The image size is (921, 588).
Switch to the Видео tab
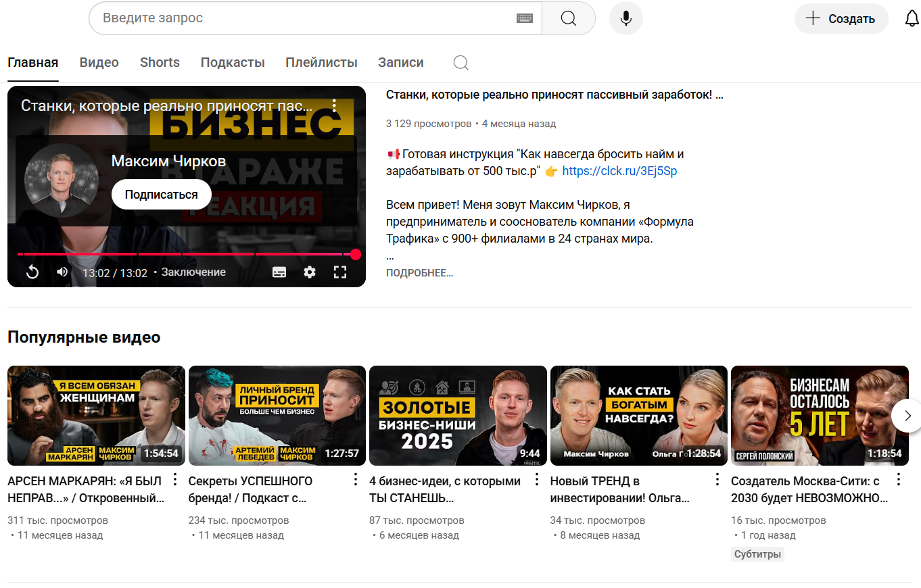tap(99, 63)
